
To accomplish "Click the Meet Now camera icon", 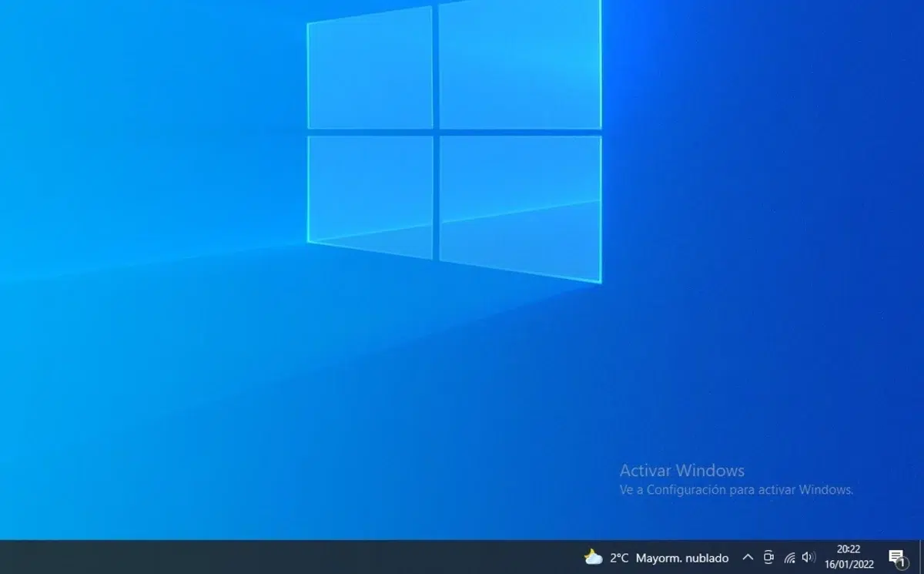I will (768, 557).
